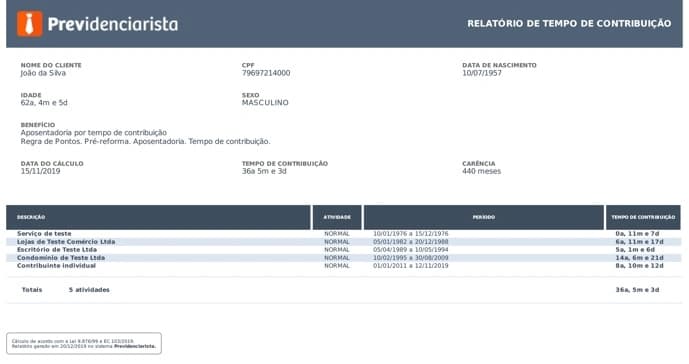Screen dimensions: 689x364
Task: Click NORMAL in the 'Escritório de Teste' row
Action: point(337,250)
